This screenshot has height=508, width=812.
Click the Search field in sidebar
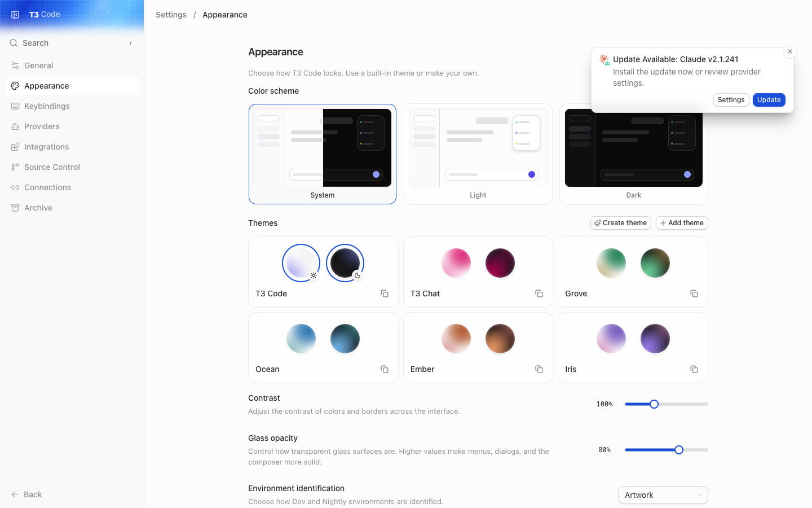[x=72, y=43]
